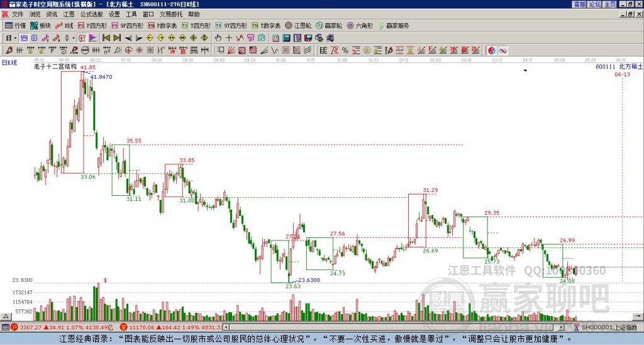
Task: Open the 交易委托 menu
Action: click(x=171, y=14)
